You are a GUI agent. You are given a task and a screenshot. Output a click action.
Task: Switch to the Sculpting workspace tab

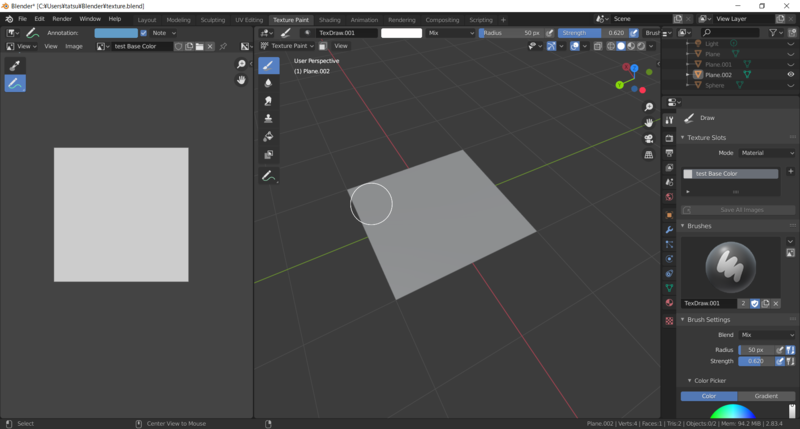213,20
